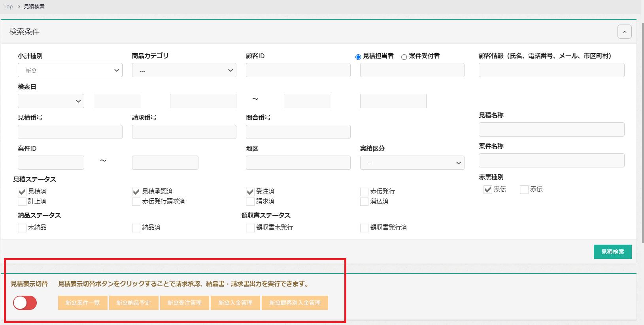Uncheck the 見積済 checkbox
The width and height of the screenshot is (644, 325).
click(22, 192)
